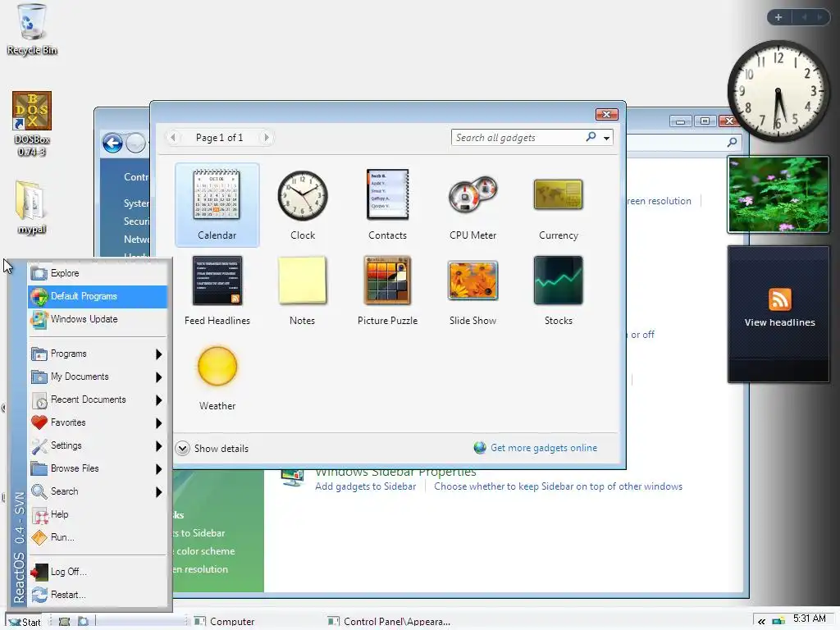840x630 pixels.
Task: Click the globe icon beside Get more gadgets
Action: 480,448
